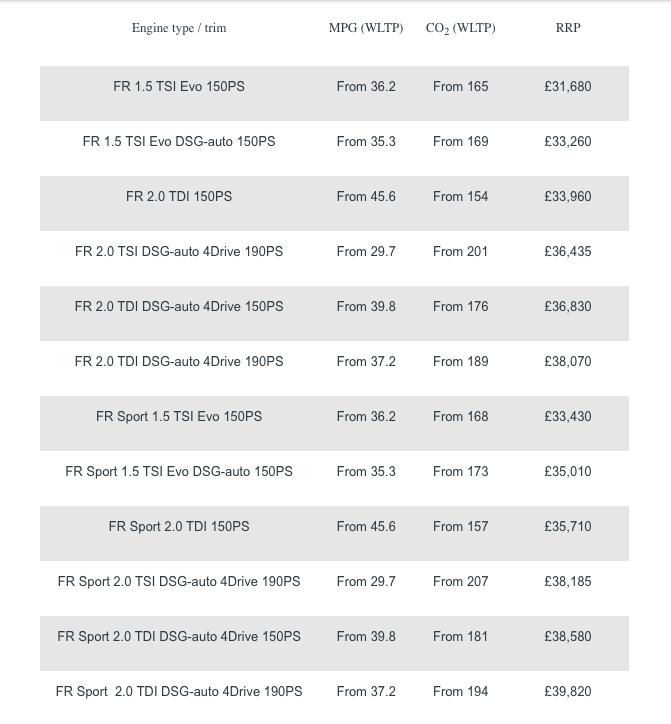The height and width of the screenshot is (724, 671).
Task: Click the £31,680 price cell
Action: [568, 87]
